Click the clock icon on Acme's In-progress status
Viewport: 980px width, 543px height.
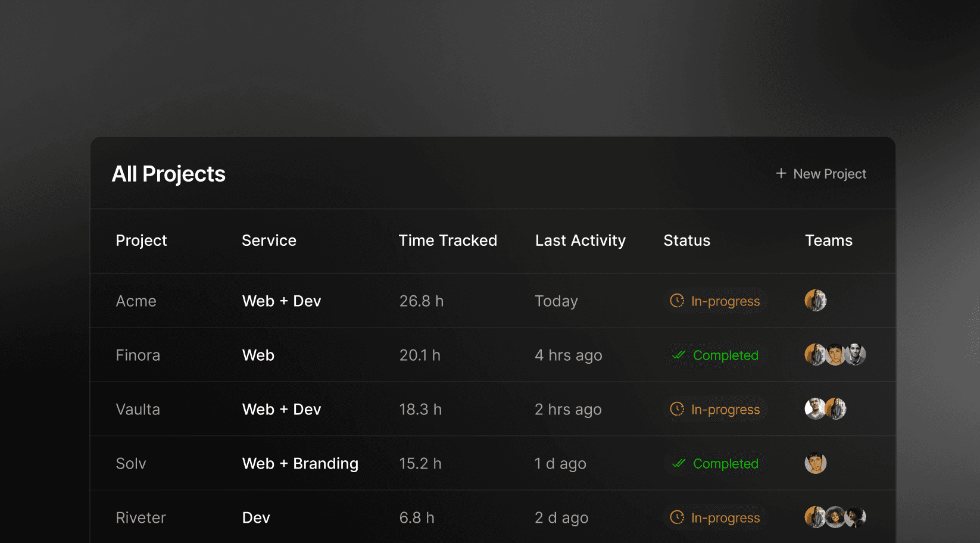[678, 301]
